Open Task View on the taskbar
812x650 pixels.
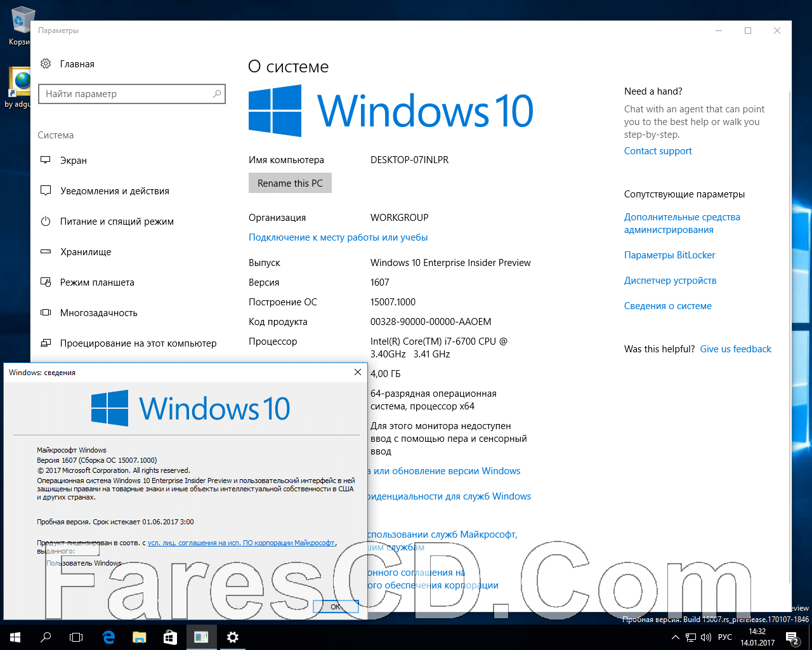[x=76, y=637]
